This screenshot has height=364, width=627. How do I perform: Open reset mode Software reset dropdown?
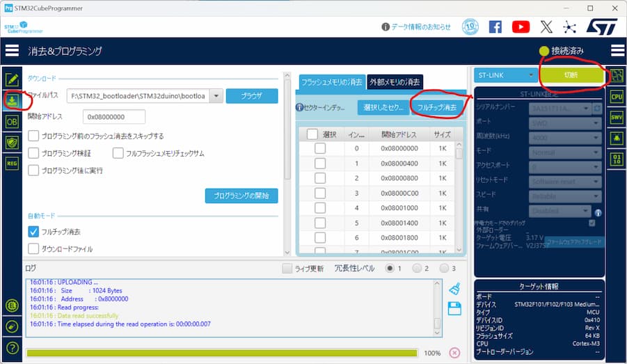click(565, 182)
